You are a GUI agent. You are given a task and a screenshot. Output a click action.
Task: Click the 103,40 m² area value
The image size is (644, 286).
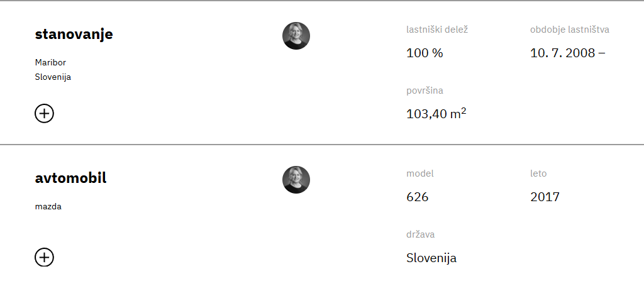pos(436,113)
